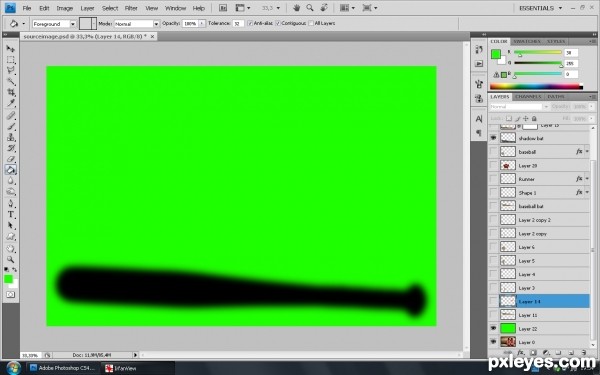Select the Custom Shape tool
The image size is (600, 375).
pos(11,237)
